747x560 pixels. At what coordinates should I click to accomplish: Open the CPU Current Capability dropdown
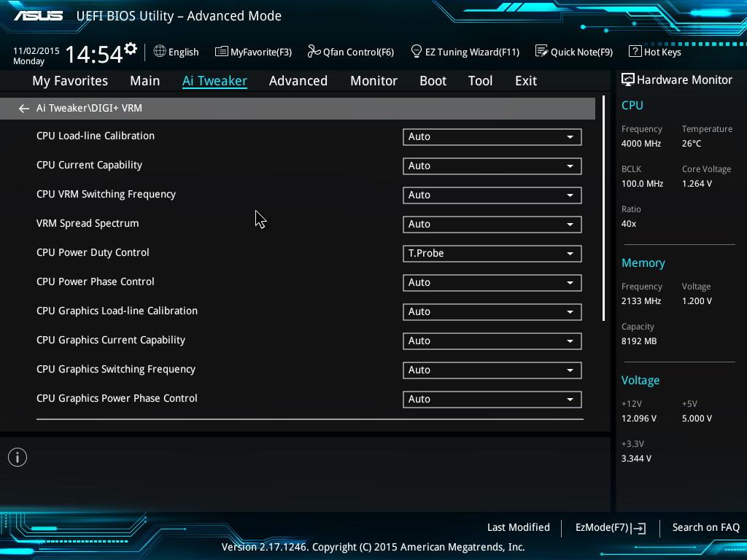point(492,166)
